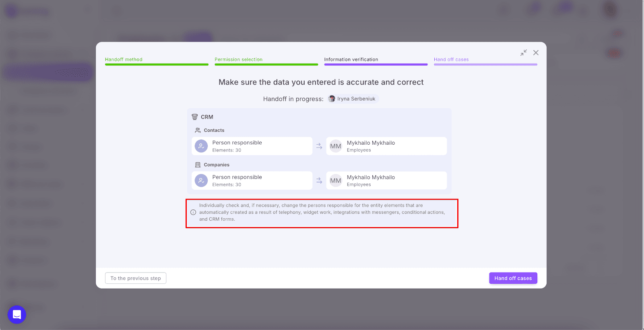
Task: Click Elements: 30 under Contacts
Action: pos(227,150)
